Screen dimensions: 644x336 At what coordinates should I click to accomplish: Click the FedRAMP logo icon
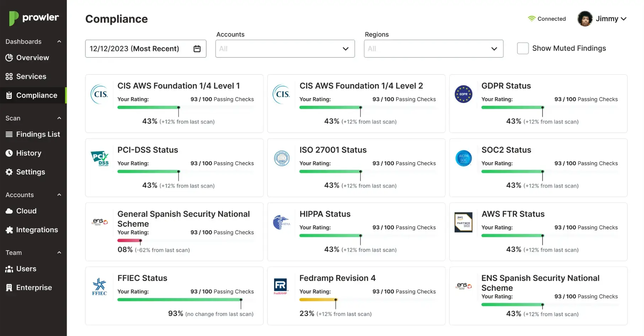tap(280, 287)
